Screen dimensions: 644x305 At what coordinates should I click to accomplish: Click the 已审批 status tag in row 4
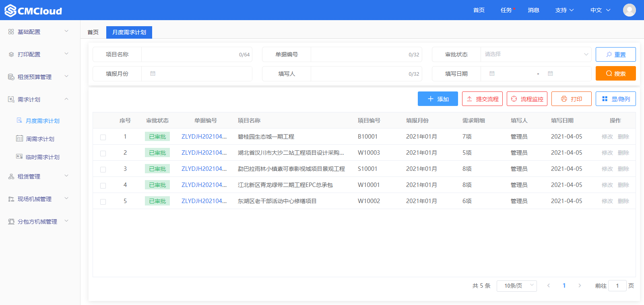pyautogui.click(x=157, y=185)
